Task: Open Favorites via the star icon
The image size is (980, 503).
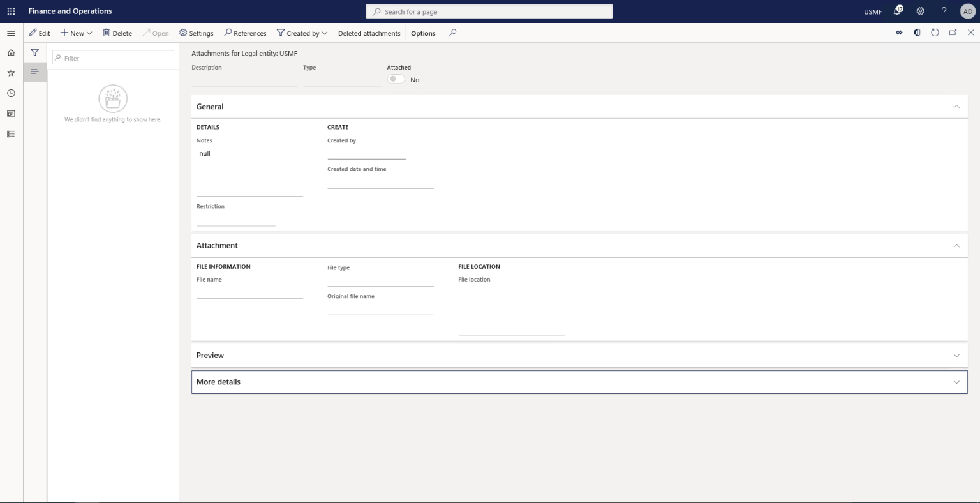Action: pos(11,72)
